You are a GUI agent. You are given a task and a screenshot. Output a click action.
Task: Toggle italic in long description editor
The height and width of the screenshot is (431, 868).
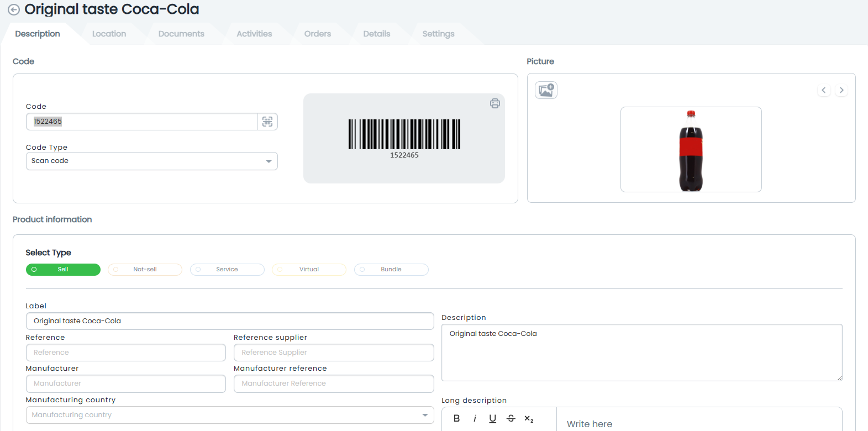coord(475,418)
